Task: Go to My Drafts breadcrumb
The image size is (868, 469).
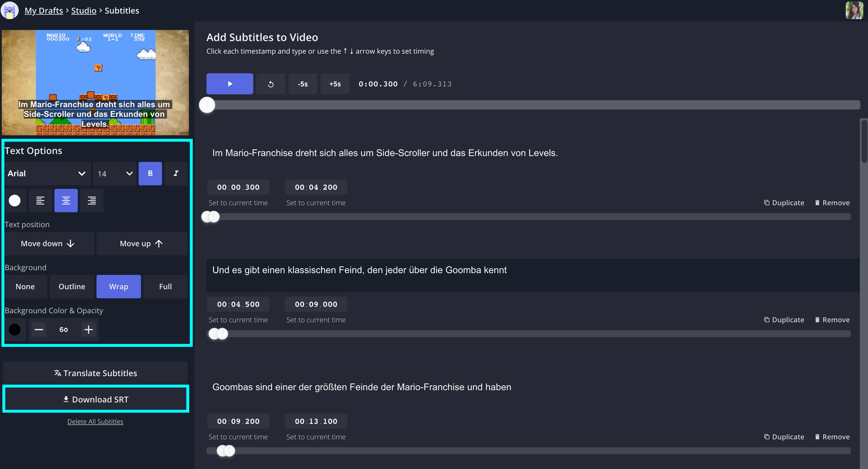Action: 44,11
